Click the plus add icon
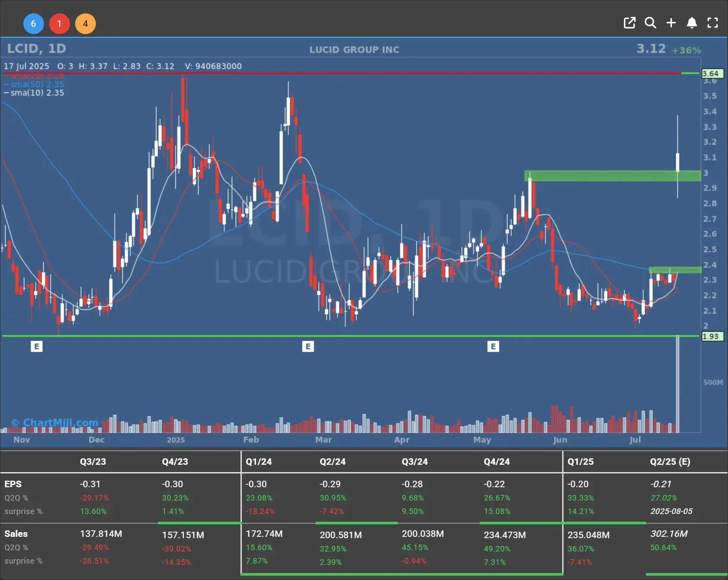The image size is (728, 580). pyautogui.click(x=671, y=23)
